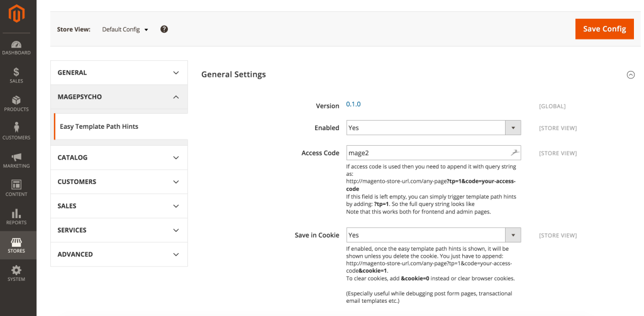The width and height of the screenshot is (644, 316).
Task: Click the Save Config button
Action: (x=604, y=29)
